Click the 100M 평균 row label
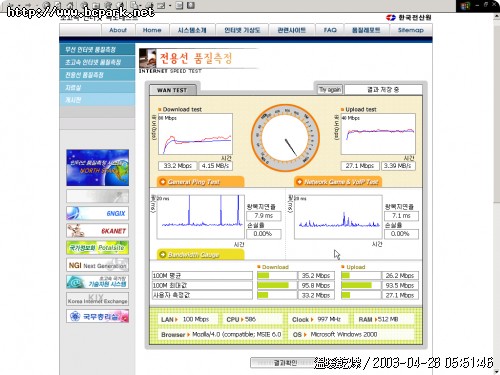The image size is (500, 375). 202,275
